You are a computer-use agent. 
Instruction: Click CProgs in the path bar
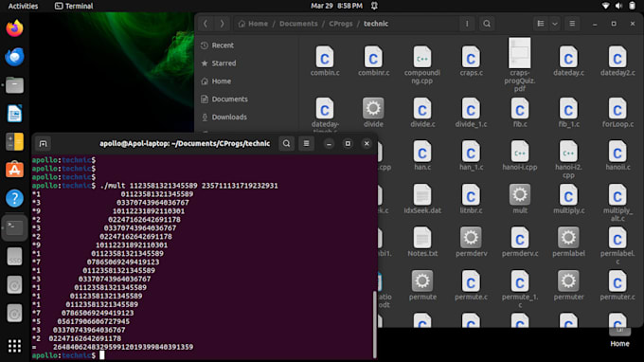pyautogui.click(x=341, y=24)
